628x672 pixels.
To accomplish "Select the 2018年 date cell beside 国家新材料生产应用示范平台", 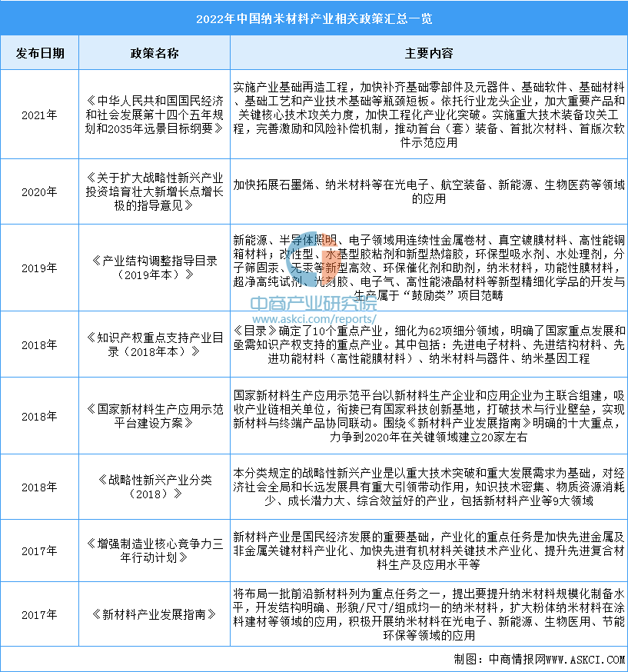I will click(39, 416).
